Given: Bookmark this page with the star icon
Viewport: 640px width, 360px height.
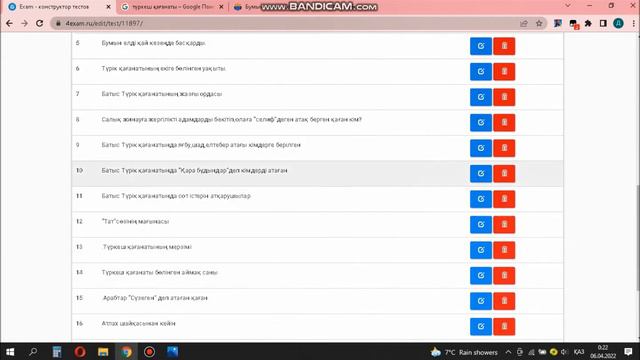Looking at the screenshot, I should pyautogui.click(x=539, y=23).
